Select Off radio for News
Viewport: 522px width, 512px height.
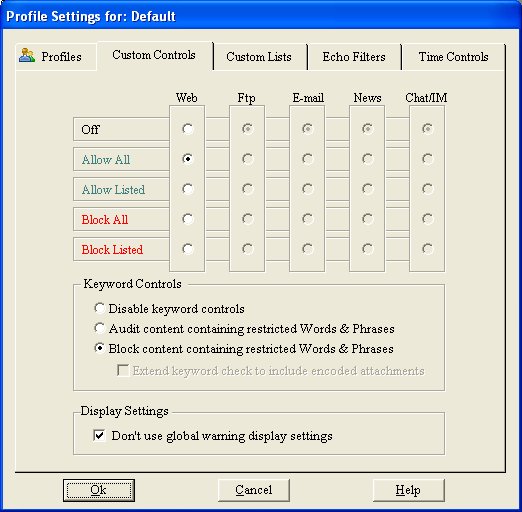point(367,129)
